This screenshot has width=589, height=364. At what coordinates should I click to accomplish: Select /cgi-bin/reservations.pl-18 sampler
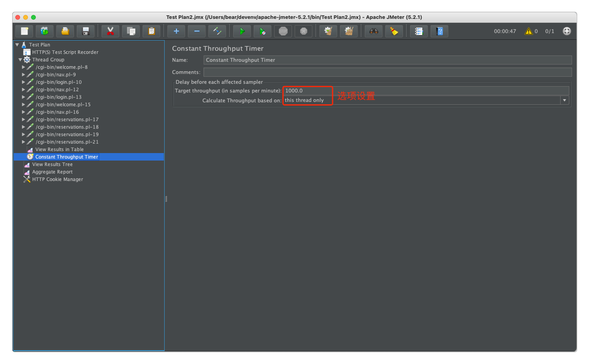[67, 127]
